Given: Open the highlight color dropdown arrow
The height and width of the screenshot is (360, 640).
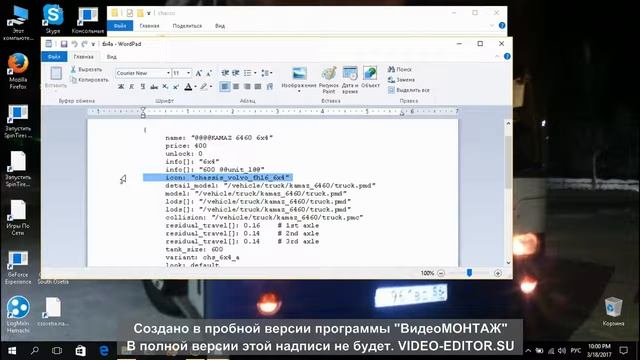Looking at the screenshot, I should pos(211,87).
